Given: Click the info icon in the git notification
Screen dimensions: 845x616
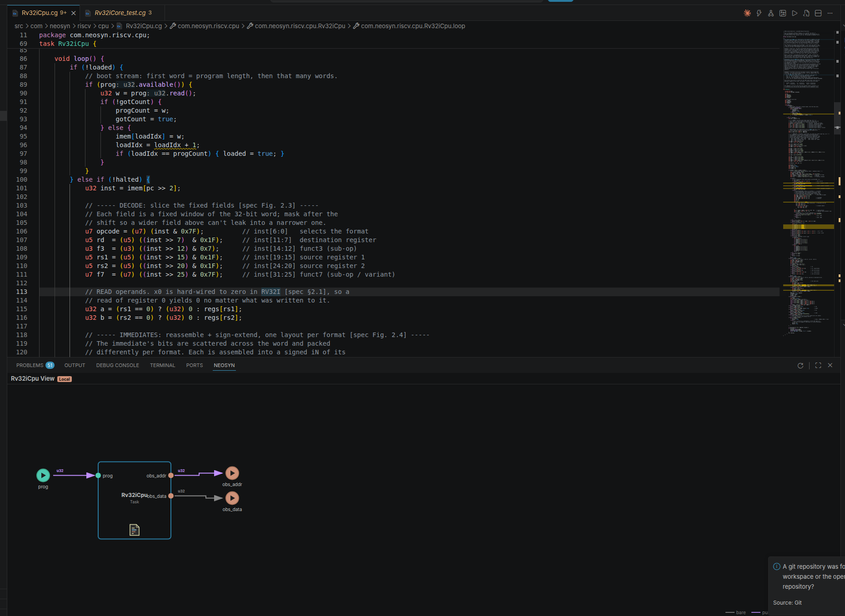Looking at the screenshot, I should click(x=777, y=566).
